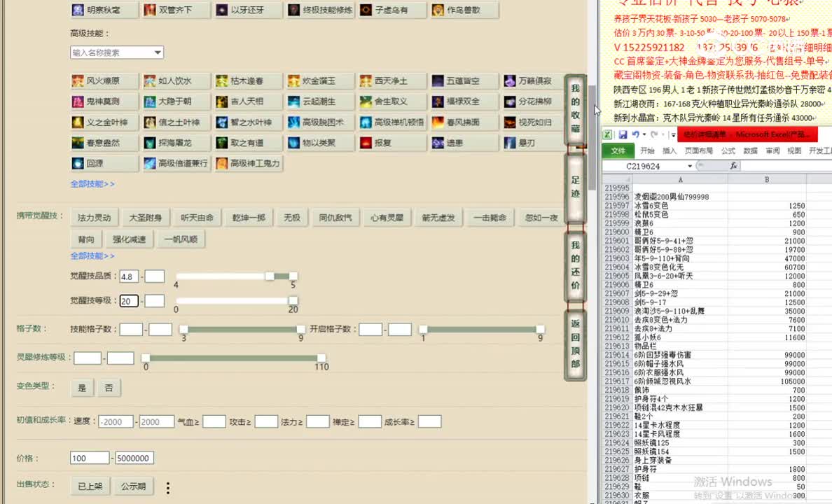832x504 pixels.
Task: Open the Excel 开始 tab
Action: [x=647, y=150]
